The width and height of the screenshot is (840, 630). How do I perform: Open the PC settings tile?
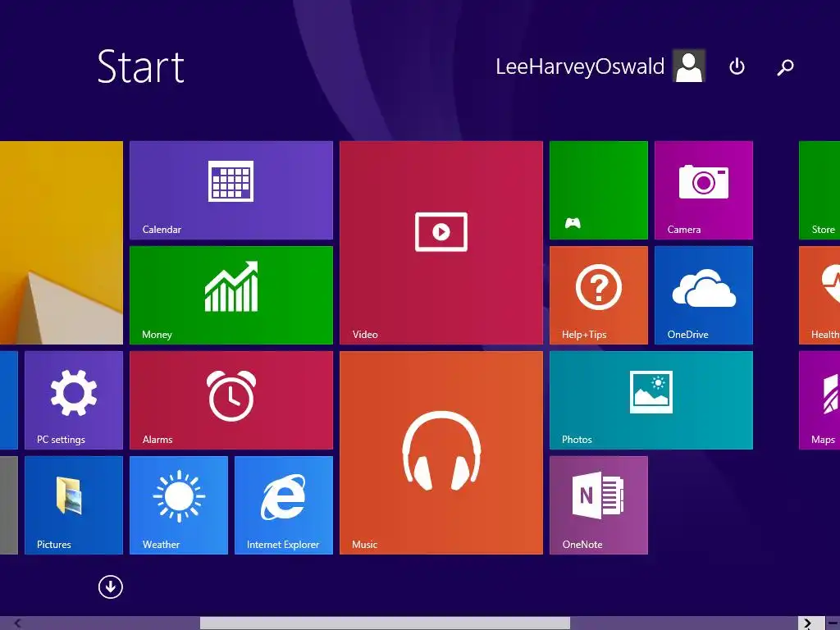coord(73,400)
